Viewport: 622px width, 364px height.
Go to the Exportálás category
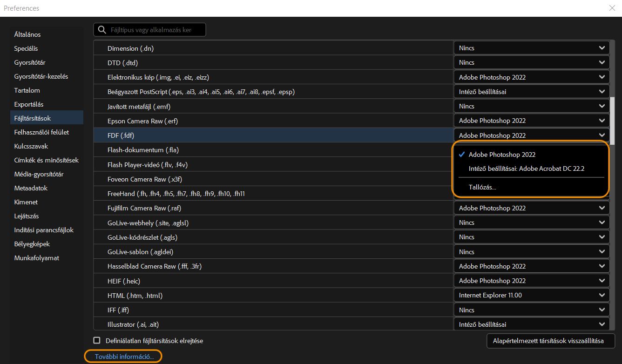[29, 104]
